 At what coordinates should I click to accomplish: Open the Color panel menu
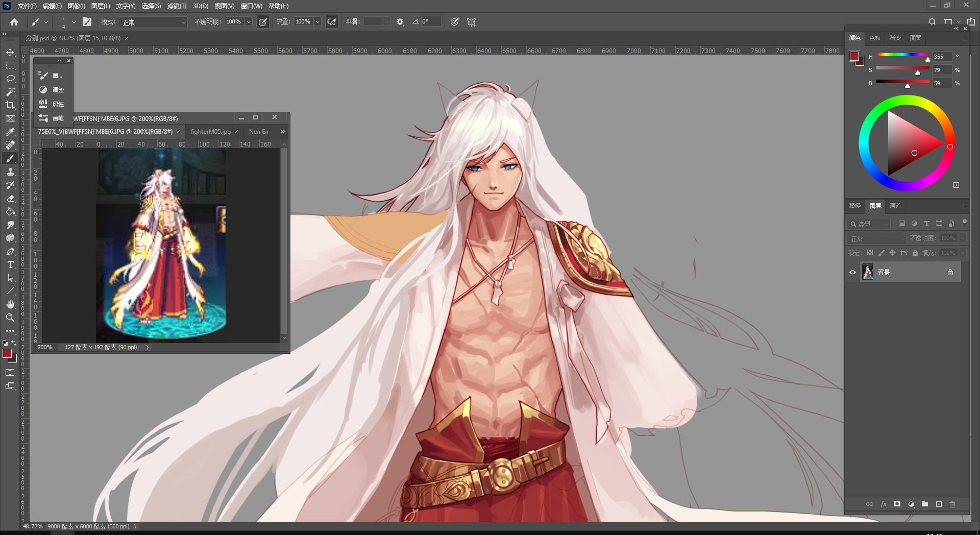click(x=964, y=38)
